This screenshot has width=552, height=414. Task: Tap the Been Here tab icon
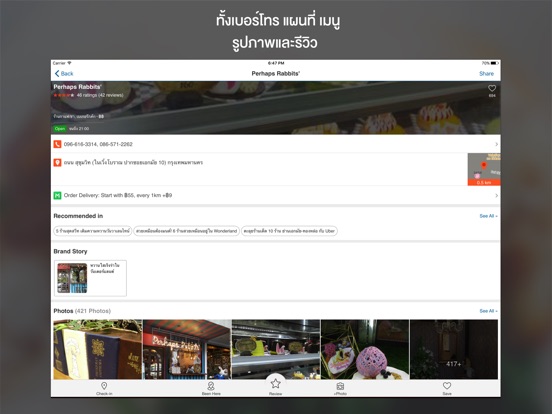point(211,386)
